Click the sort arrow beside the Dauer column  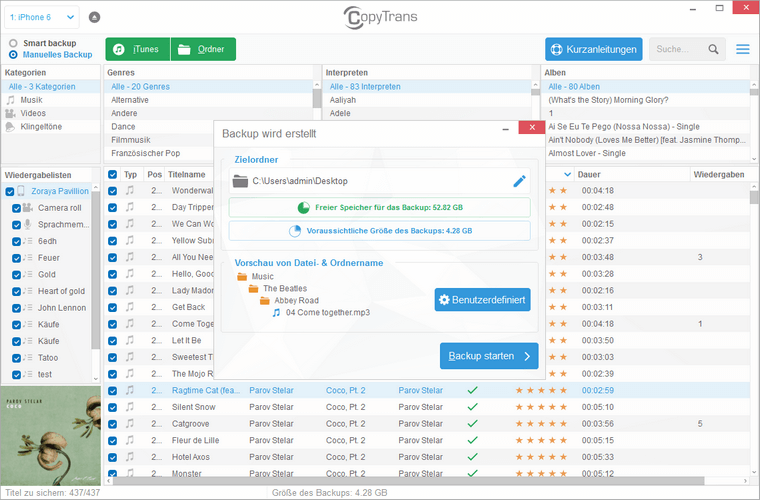coord(568,174)
